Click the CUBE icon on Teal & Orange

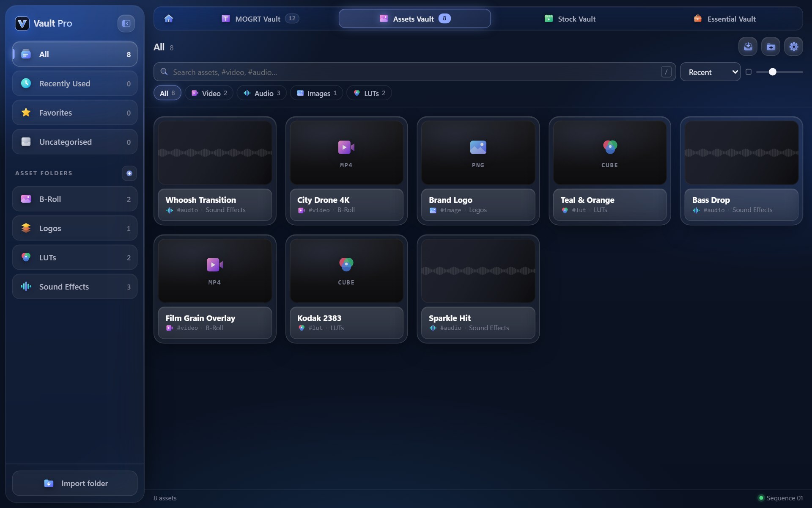[x=610, y=147]
